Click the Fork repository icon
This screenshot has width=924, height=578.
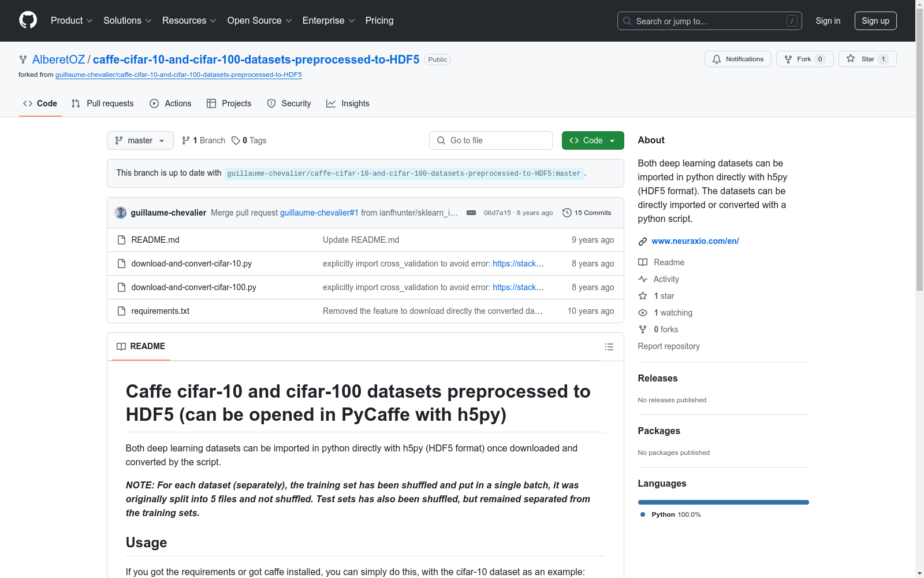pos(788,59)
